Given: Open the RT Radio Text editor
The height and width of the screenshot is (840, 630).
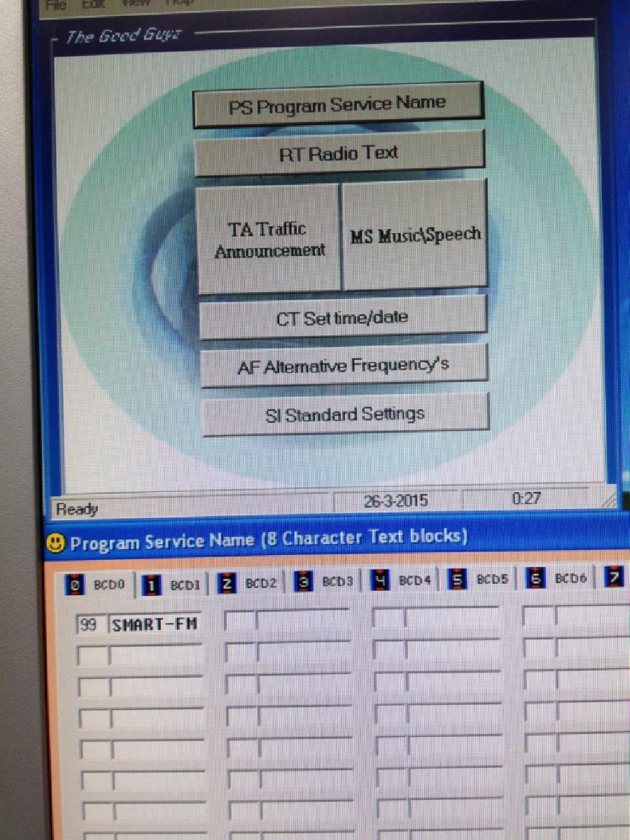Looking at the screenshot, I should [x=339, y=154].
